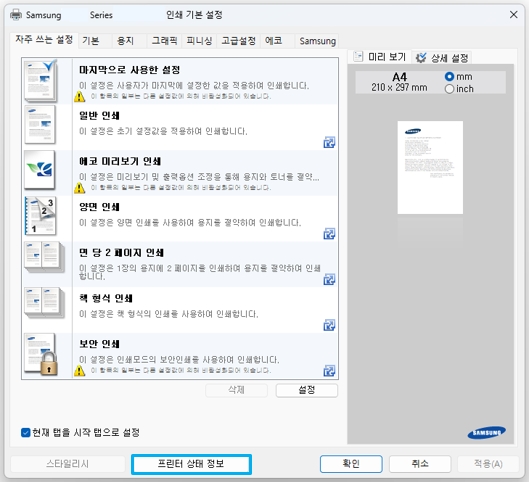The width and height of the screenshot is (529, 482).
Task: Switch to 상세 설정 detail tab
Action: (442, 58)
